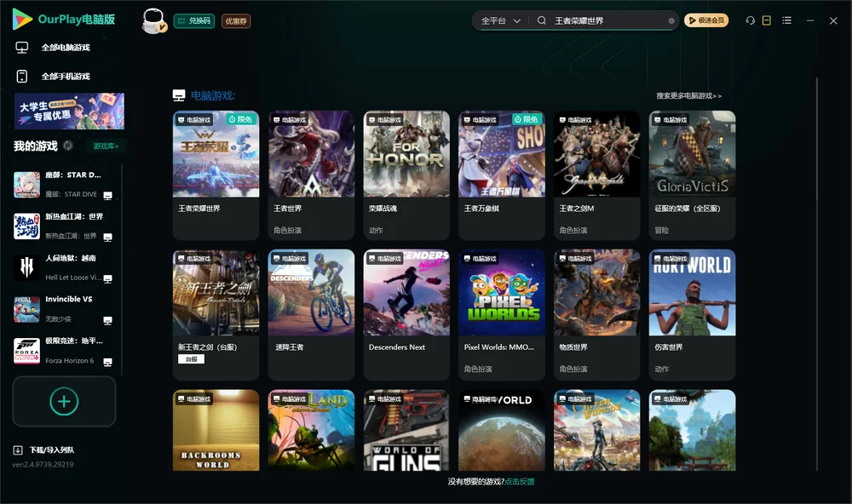Open the Invincible VS sidebar icon
This screenshot has height=504, width=852.
coord(26,310)
